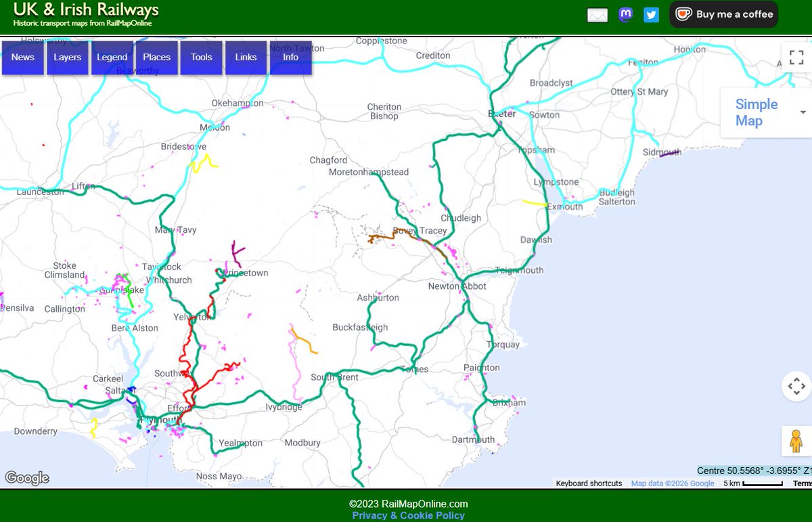Screen dimensions: 812x522
Task: Open Keyboard shortcuts
Action: click(x=589, y=483)
